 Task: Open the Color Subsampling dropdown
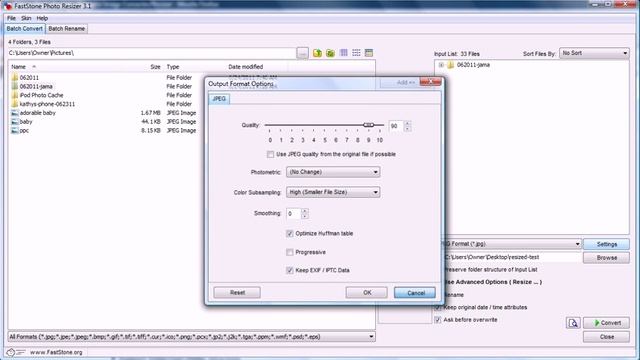click(x=333, y=192)
